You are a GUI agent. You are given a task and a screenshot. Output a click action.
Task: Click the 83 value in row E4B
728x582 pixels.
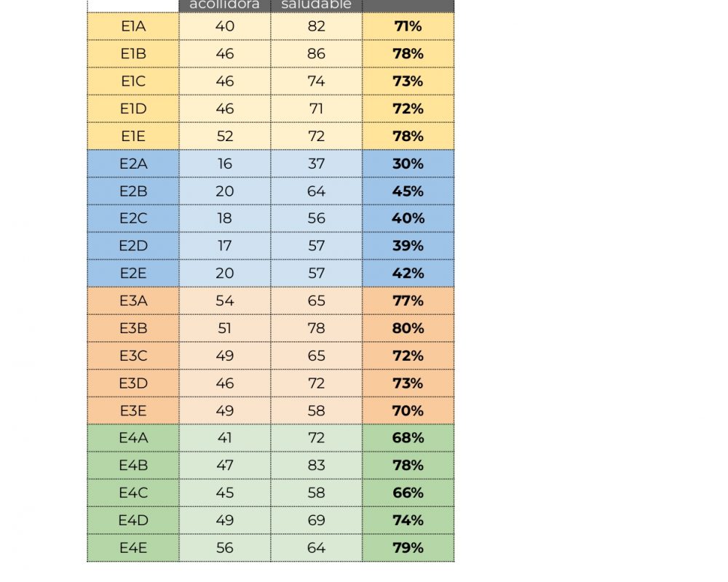316,466
